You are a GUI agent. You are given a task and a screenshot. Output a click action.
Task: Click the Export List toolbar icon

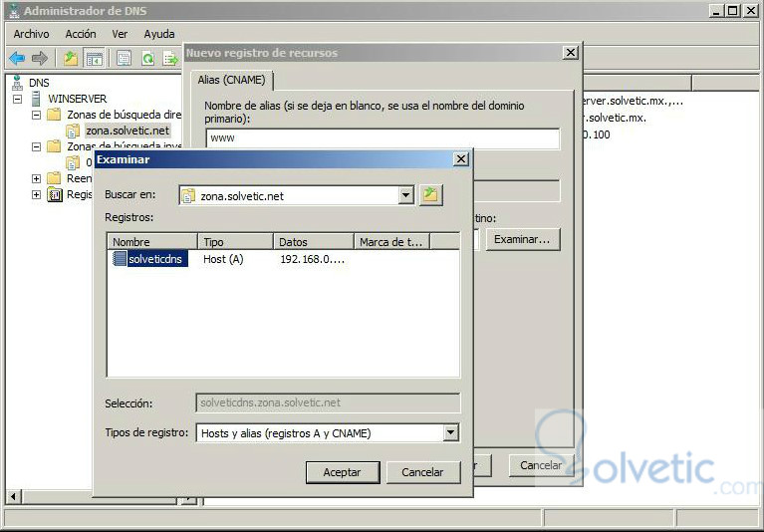[x=171, y=59]
